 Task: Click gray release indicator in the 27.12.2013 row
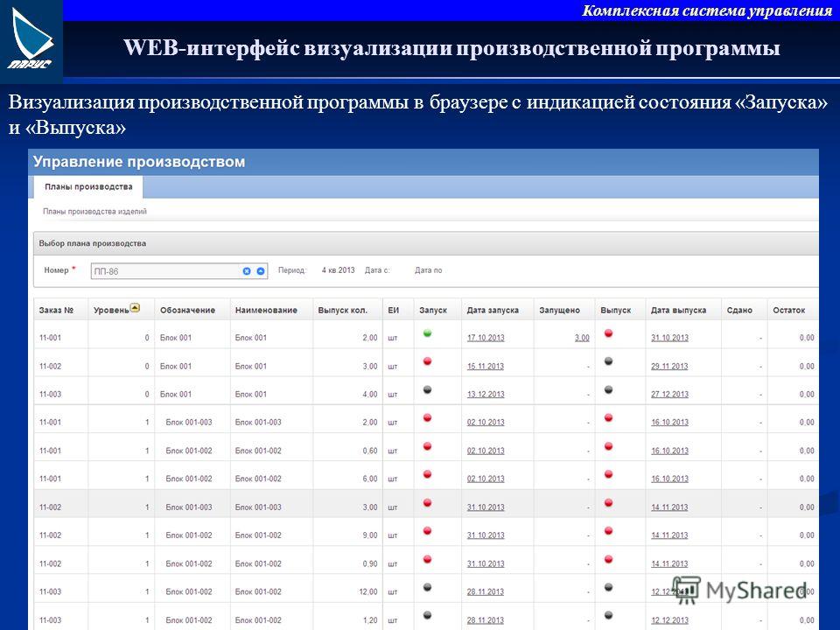pos(608,390)
